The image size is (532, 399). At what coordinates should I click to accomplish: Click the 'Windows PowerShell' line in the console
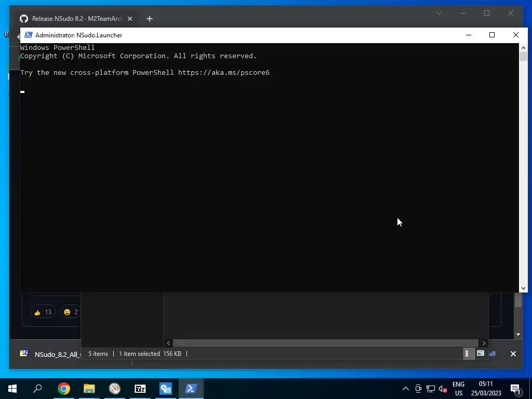point(57,47)
